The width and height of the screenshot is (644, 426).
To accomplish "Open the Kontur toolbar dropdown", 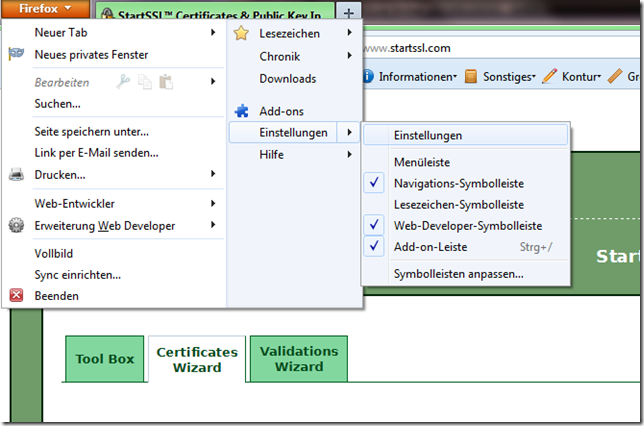I will coord(572,76).
